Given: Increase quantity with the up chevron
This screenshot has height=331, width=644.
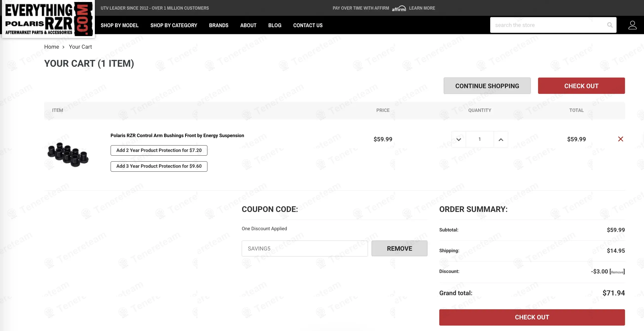Looking at the screenshot, I should (x=501, y=139).
